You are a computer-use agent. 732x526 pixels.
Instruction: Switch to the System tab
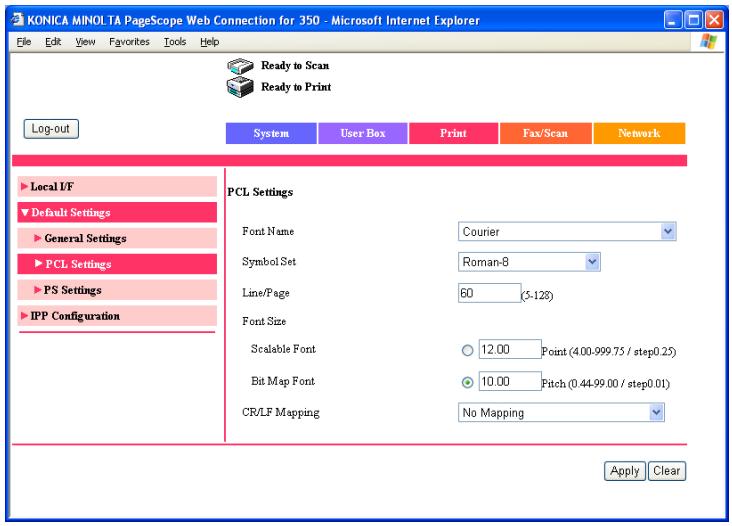pyautogui.click(x=271, y=133)
